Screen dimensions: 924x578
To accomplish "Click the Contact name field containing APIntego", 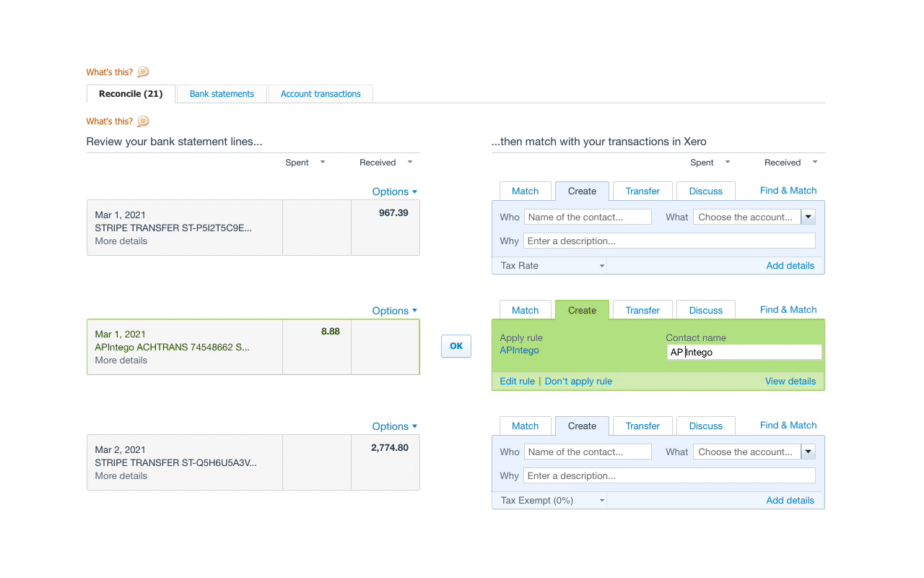I will pos(744,352).
